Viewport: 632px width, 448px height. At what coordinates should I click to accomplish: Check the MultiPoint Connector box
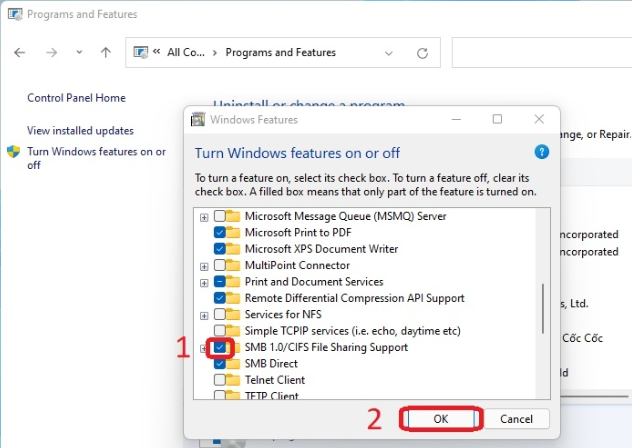pos(220,265)
